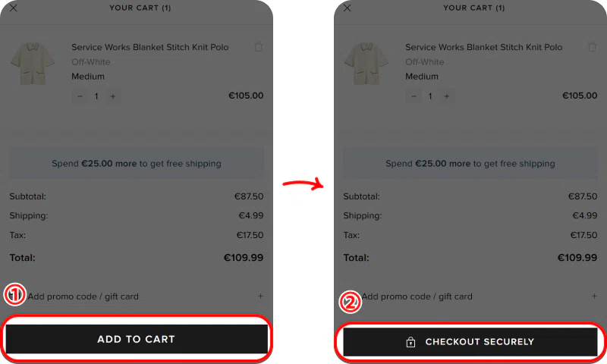Viewport: 607px width, 364px height.
Task: Click free shipping banner in step 1 cart
Action: 137,163
